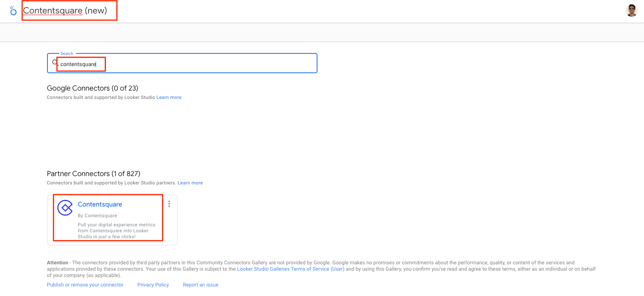Viewport: 644px width, 296px height.
Task: Focus the connector search field
Action: (x=182, y=63)
